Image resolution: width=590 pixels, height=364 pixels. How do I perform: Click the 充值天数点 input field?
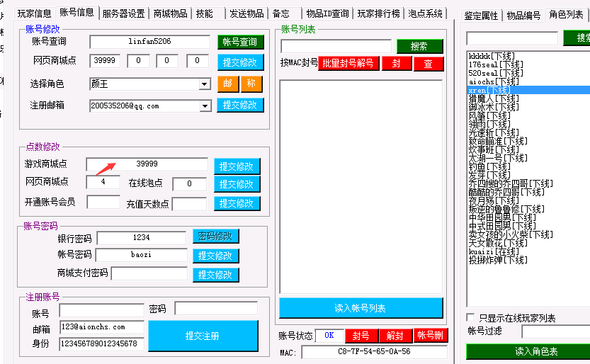click(189, 204)
